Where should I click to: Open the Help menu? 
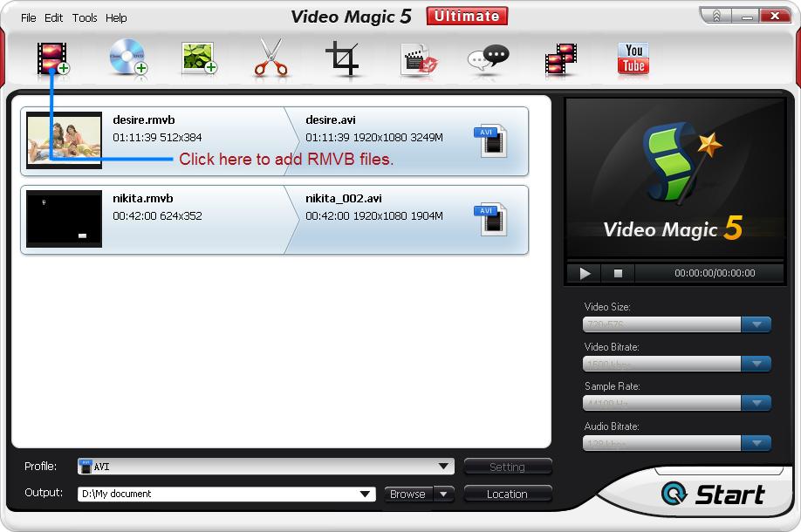pos(116,17)
